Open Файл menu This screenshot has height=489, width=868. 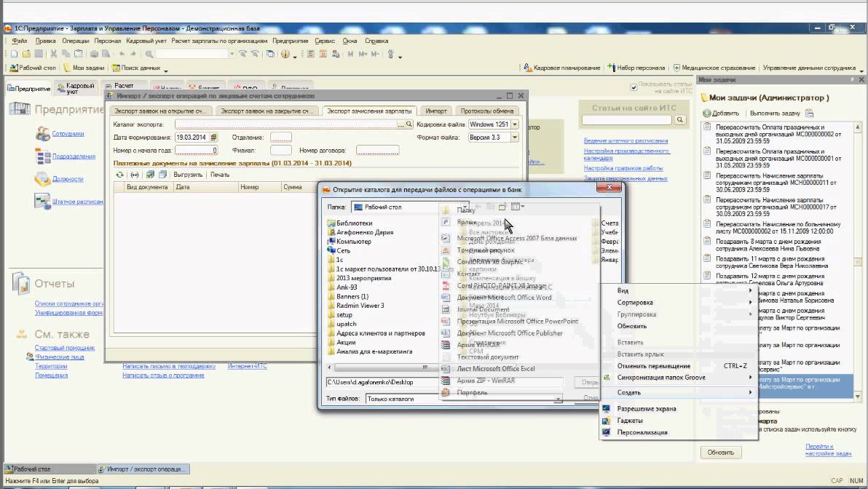click(x=20, y=41)
